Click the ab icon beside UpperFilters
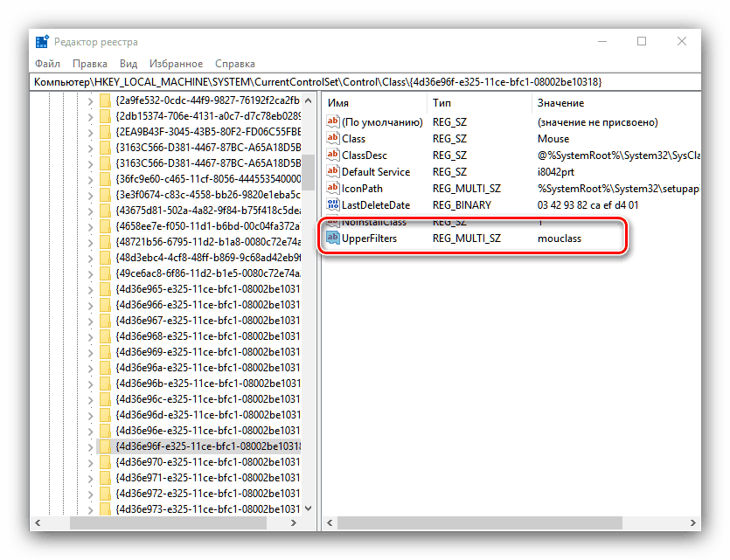The height and width of the screenshot is (560, 730). [x=333, y=239]
